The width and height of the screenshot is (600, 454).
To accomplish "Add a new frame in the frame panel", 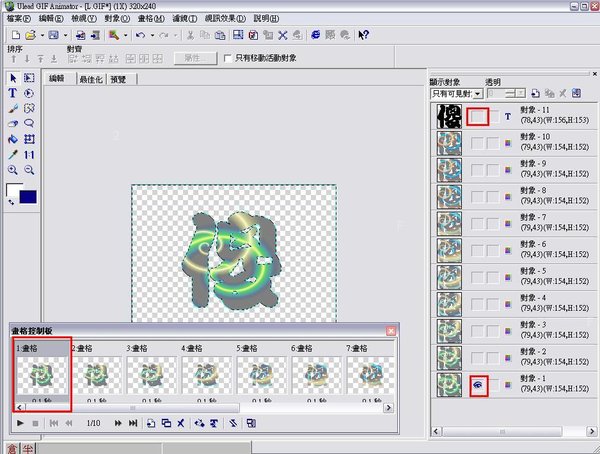I will (151, 423).
